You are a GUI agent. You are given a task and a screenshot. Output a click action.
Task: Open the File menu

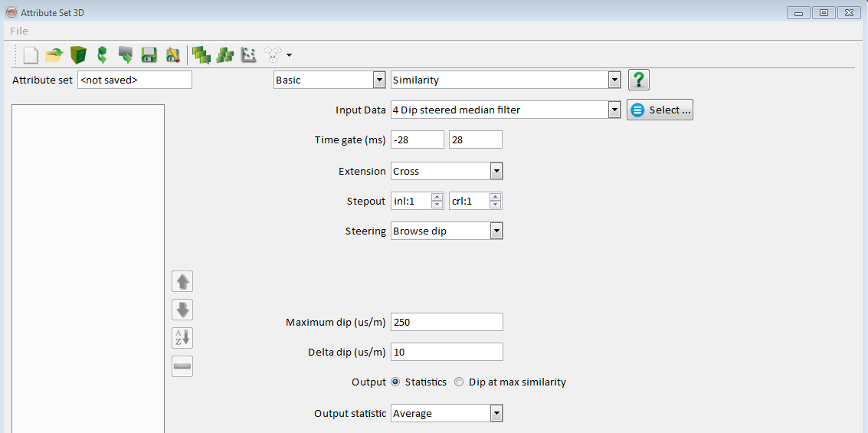click(19, 31)
